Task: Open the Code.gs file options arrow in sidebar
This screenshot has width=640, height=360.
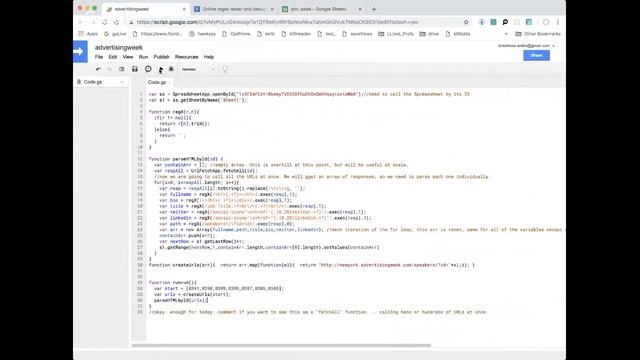Action: pyautogui.click(x=122, y=82)
